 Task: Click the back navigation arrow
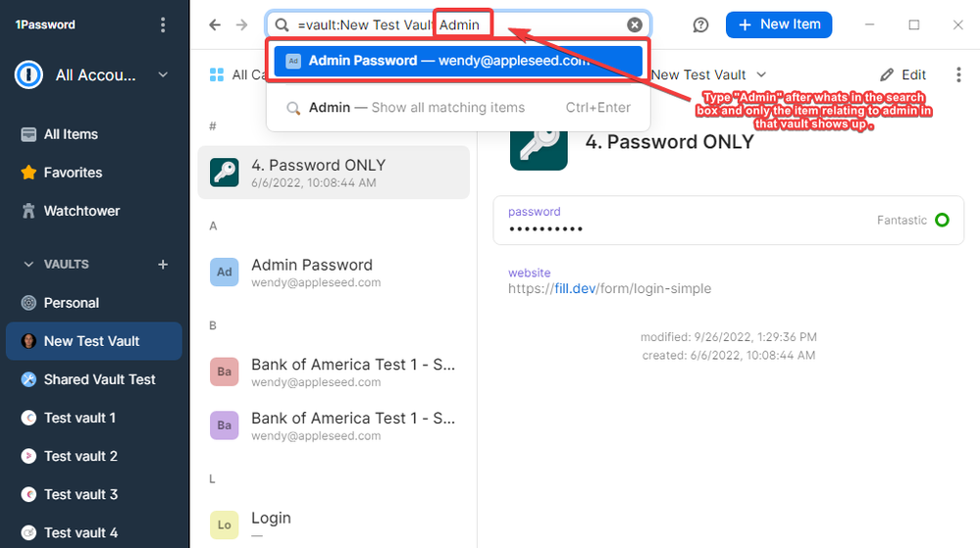(x=216, y=25)
